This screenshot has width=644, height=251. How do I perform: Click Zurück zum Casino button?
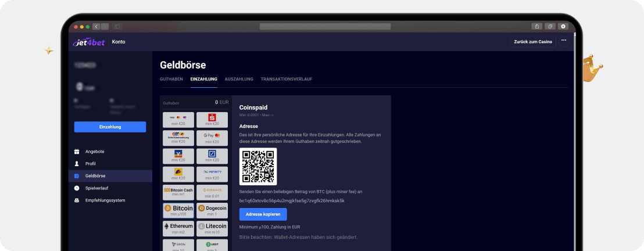tap(533, 42)
